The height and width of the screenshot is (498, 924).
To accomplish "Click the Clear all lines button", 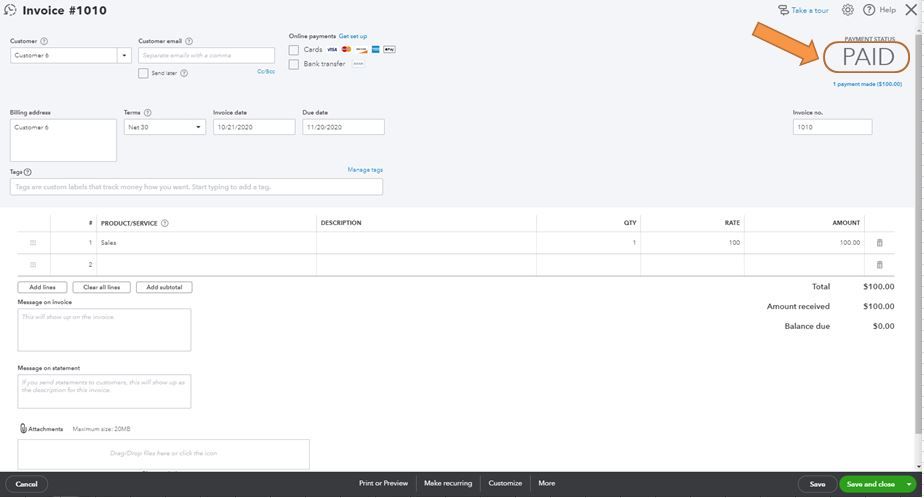I will click(101, 288).
